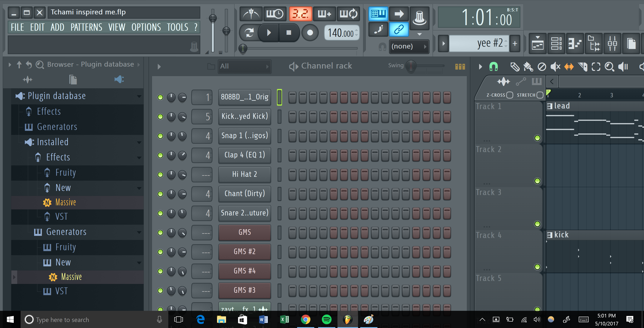Select the Slip tool orange arrows icon
Viewport: 644px width, 328px height.
pyautogui.click(x=569, y=67)
